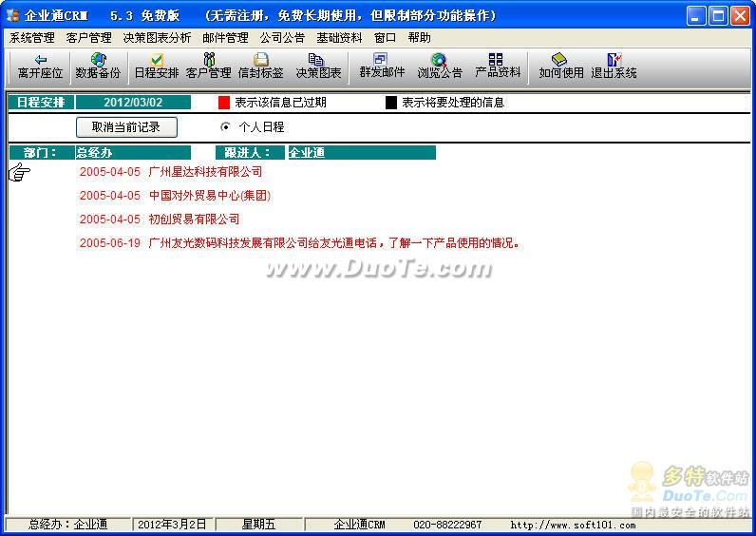This screenshot has height=536, width=756.
Task: Select the 中国对外贸易中心(集团) entry
Action: coord(175,196)
